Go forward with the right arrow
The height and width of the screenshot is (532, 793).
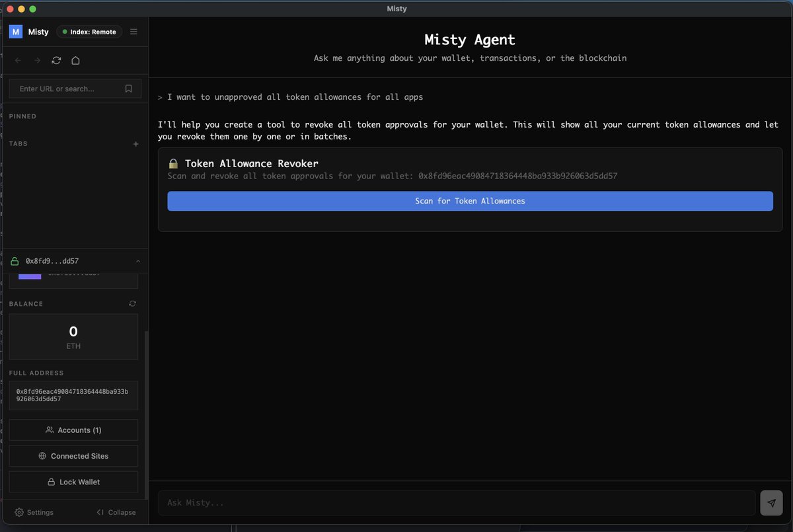point(37,60)
